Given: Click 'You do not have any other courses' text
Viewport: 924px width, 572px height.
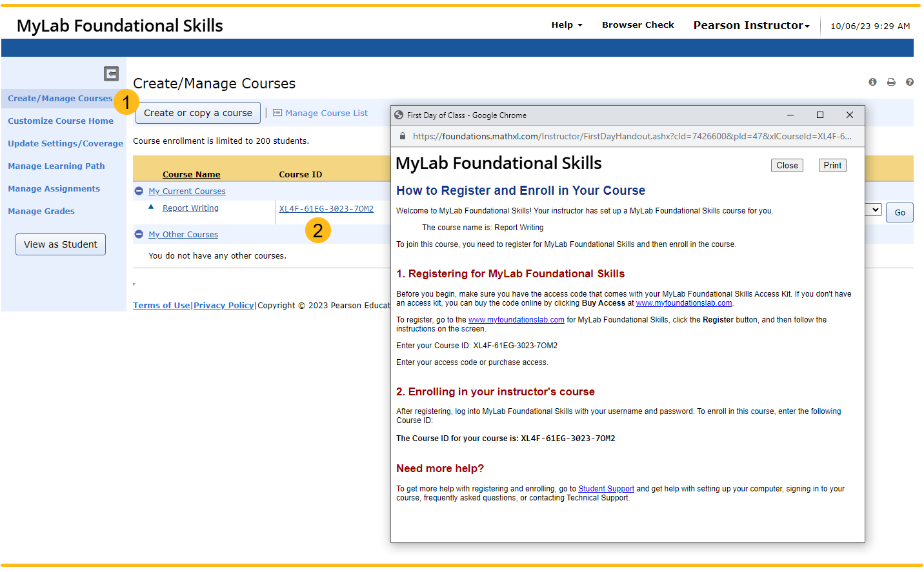Looking at the screenshot, I should 217,255.
